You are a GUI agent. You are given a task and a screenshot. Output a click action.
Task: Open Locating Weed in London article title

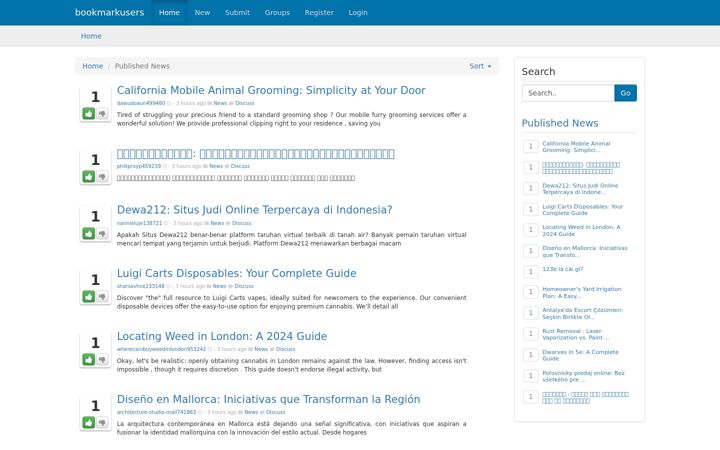click(x=222, y=336)
